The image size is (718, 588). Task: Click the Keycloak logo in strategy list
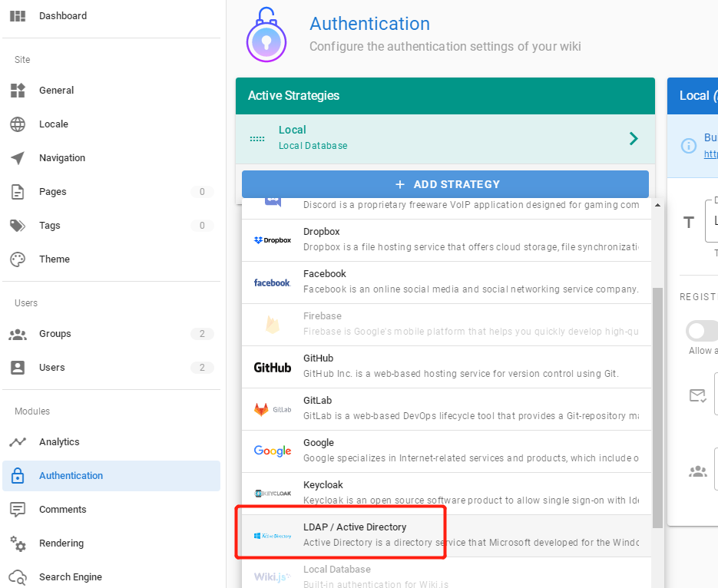click(273, 494)
